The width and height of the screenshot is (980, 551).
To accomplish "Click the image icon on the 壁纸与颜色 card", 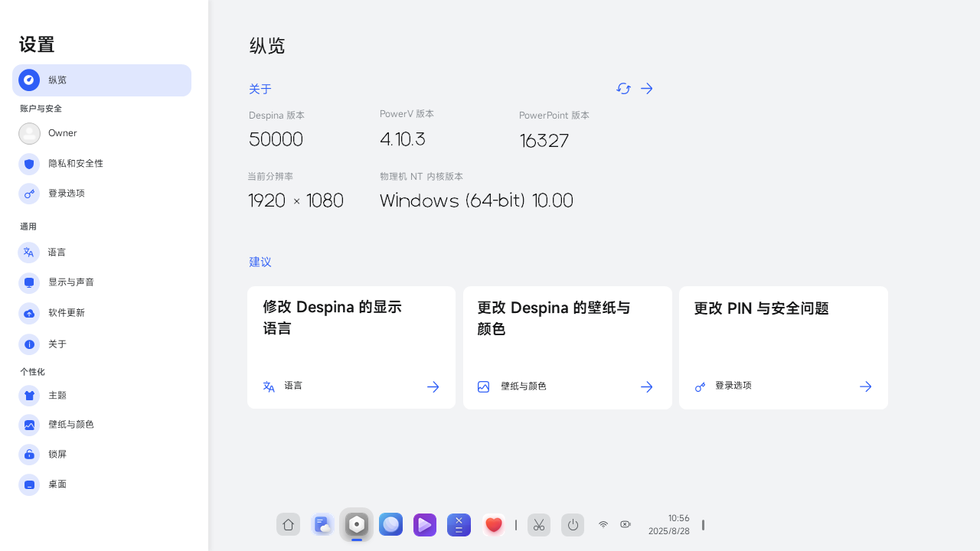I will (484, 387).
